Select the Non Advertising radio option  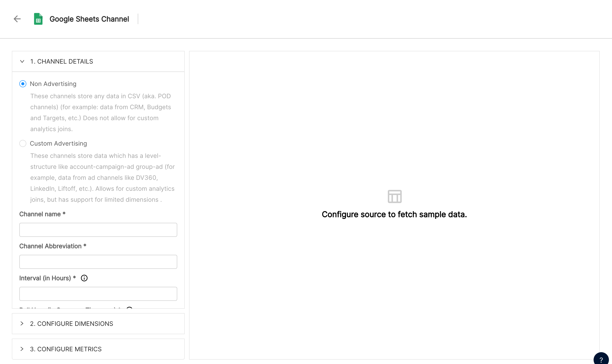click(x=23, y=84)
